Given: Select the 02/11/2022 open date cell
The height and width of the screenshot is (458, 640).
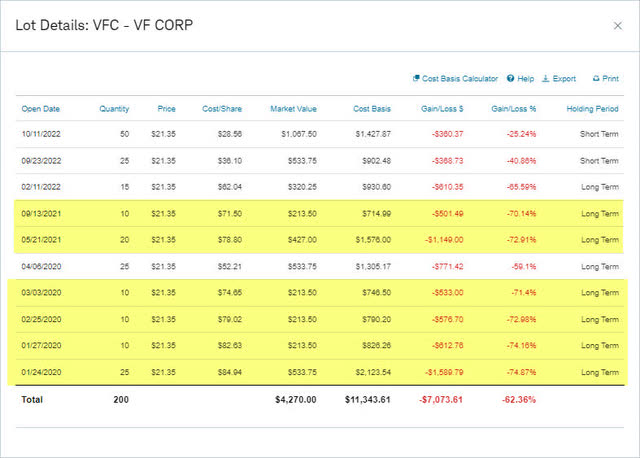Looking at the screenshot, I should coord(41,187).
